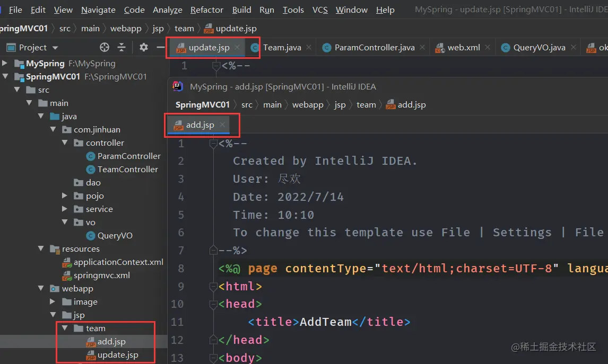
Task: Select springmvc.xml file
Action: pyautogui.click(x=96, y=276)
